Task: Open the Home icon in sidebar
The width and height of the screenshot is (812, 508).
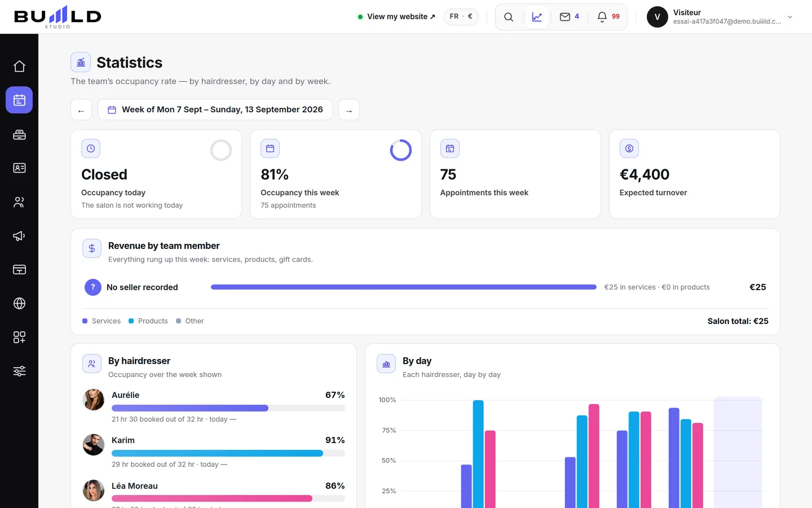Action: pos(19,67)
